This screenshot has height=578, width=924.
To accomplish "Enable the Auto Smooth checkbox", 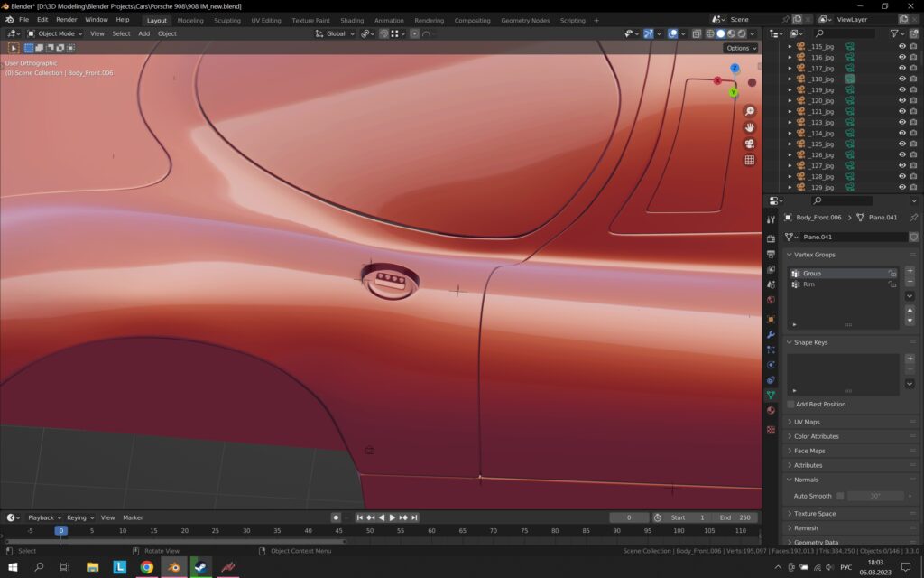I will [x=840, y=496].
